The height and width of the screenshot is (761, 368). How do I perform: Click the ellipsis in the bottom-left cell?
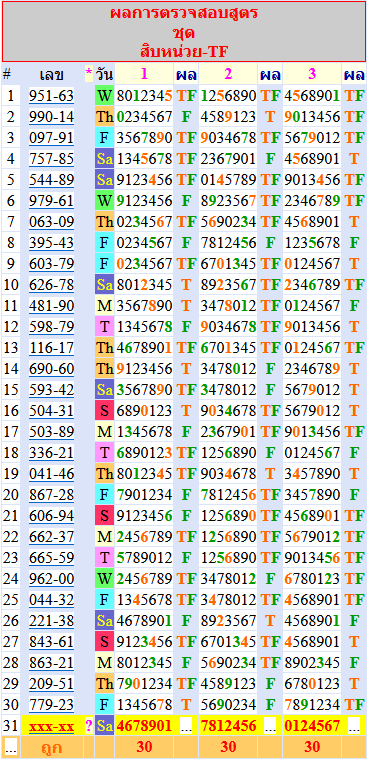coord(10,748)
